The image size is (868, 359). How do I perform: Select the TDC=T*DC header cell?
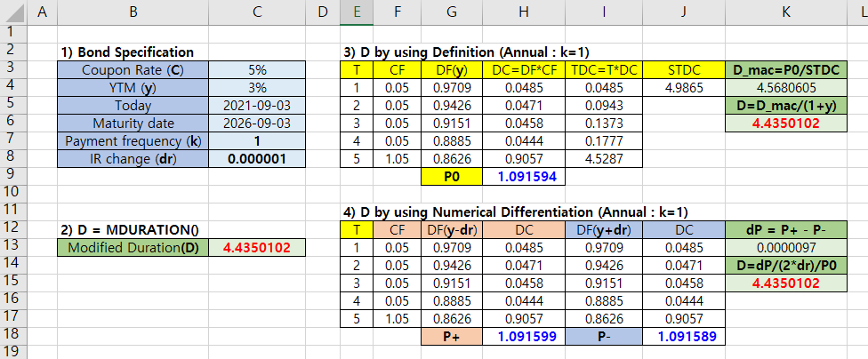pyautogui.click(x=604, y=70)
